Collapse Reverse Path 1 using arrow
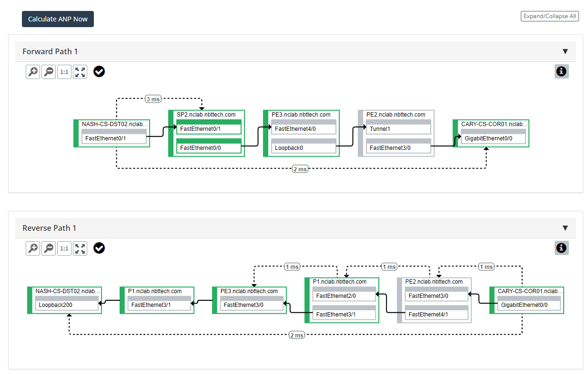The height and width of the screenshot is (375, 588). pos(565,228)
